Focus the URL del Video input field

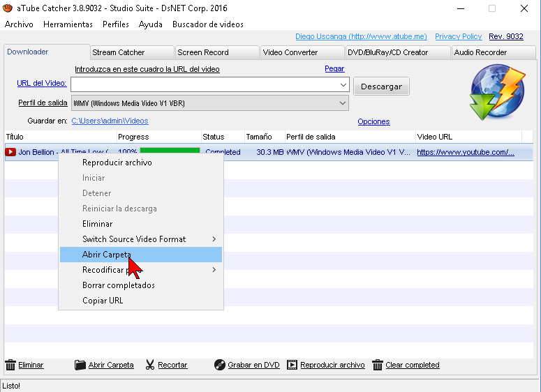(x=210, y=84)
